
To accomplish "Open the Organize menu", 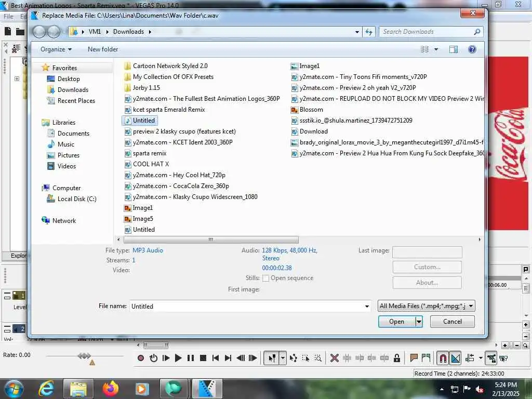I will 56,49.
